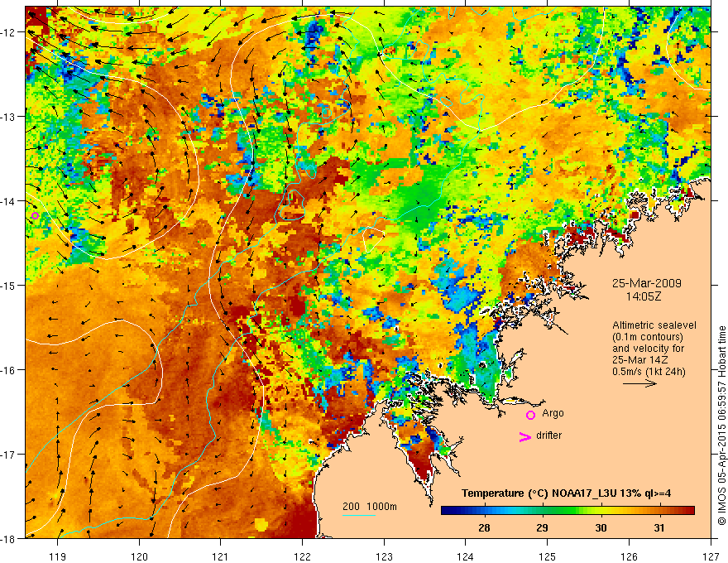This screenshot has height=563, width=728.
Task: Click the '120' longitude axis label
Action: pos(139,556)
